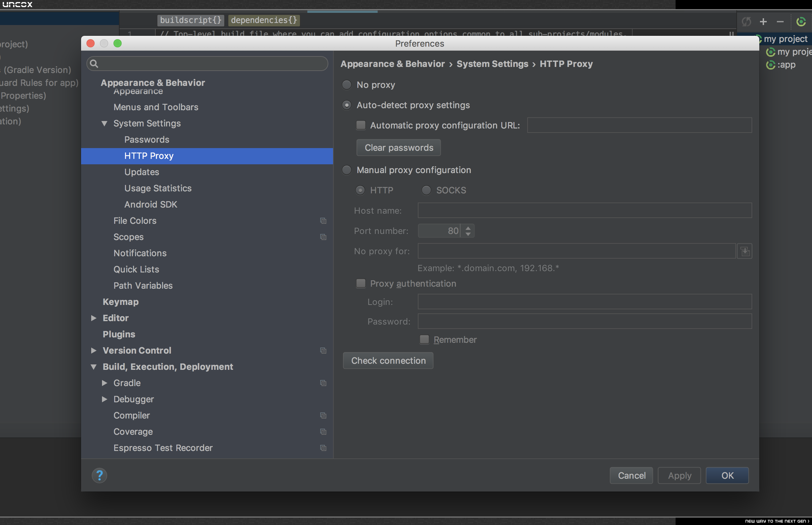Image resolution: width=812 pixels, height=525 pixels.
Task: Click the icon beside Espresso Test Recorder
Action: pyautogui.click(x=323, y=448)
